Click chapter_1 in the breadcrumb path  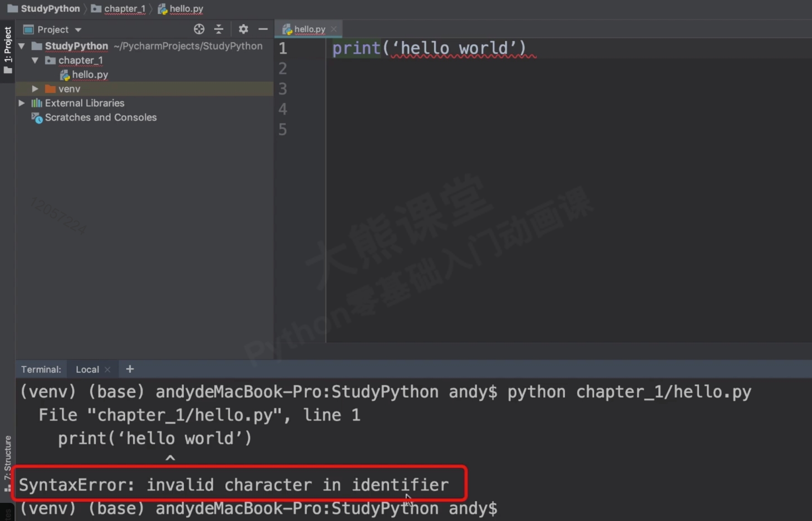click(x=124, y=9)
